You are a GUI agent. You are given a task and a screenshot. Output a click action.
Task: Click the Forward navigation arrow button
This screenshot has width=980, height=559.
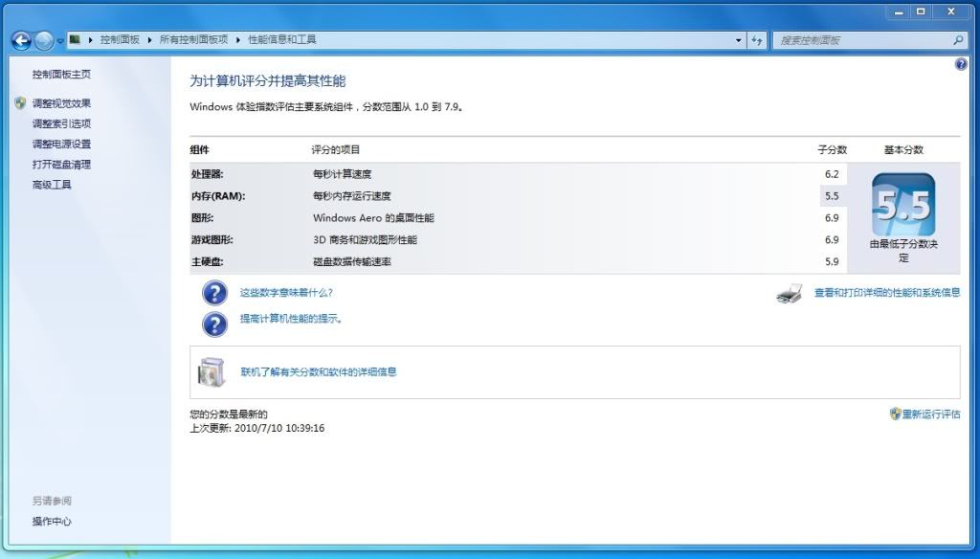pos(44,40)
